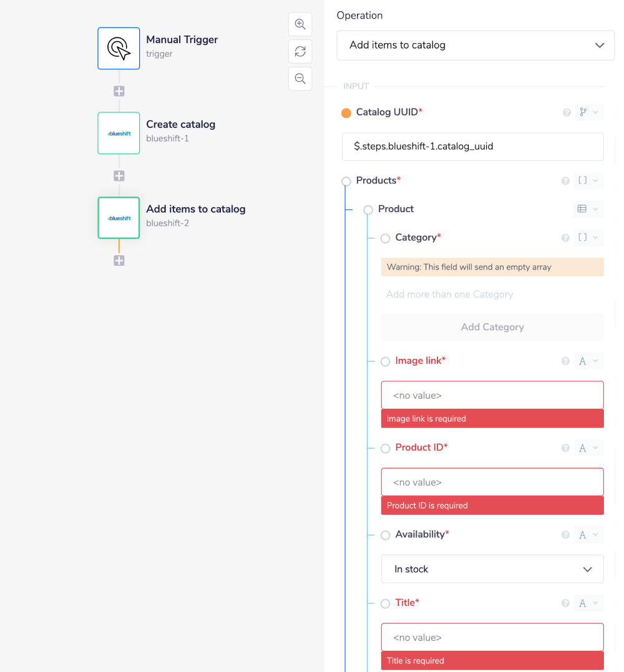Add step below Manual Trigger
The width and height of the screenshot is (624, 672).
[119, 91]
